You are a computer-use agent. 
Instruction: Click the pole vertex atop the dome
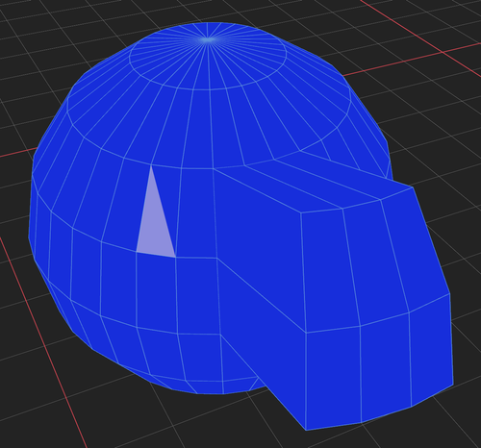pyautogui.click(x=208, y=40)
